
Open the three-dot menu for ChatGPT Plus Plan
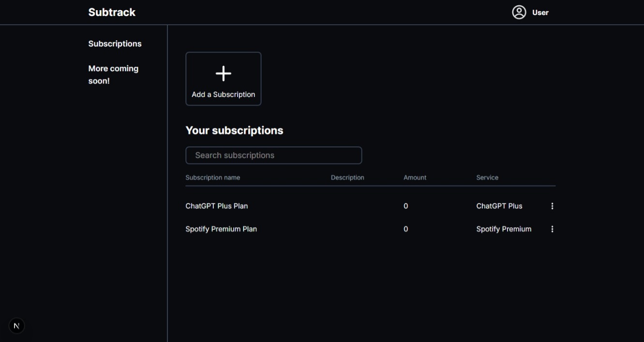(x=552, y=206)
